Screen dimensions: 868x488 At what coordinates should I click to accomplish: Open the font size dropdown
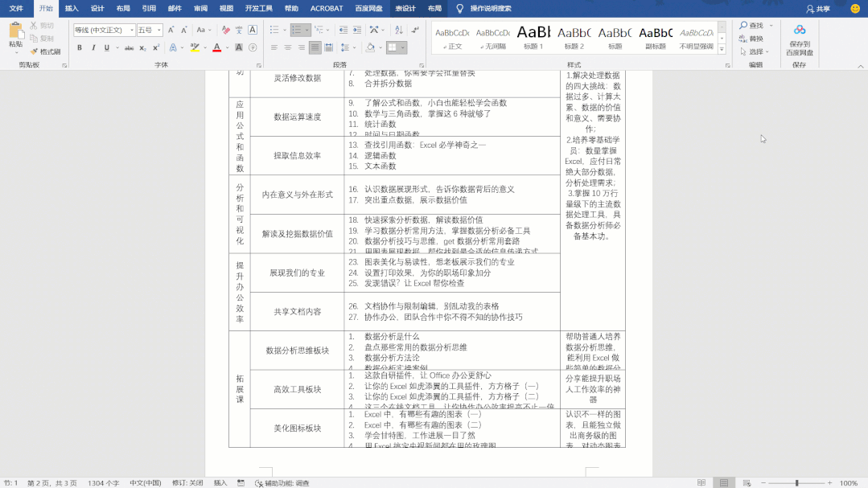click(159, 30)
